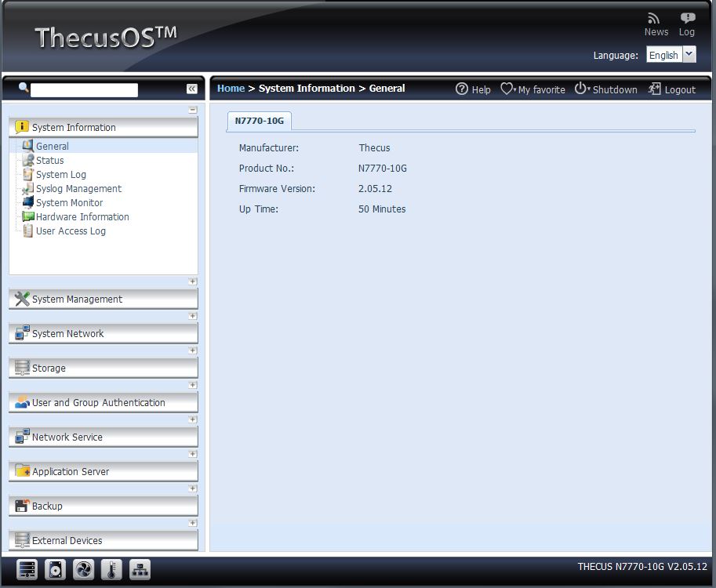Expand Backup with its plus button
Image resolution: width=716 pixels, height=588 pixels.
click(x=193, y=488)
